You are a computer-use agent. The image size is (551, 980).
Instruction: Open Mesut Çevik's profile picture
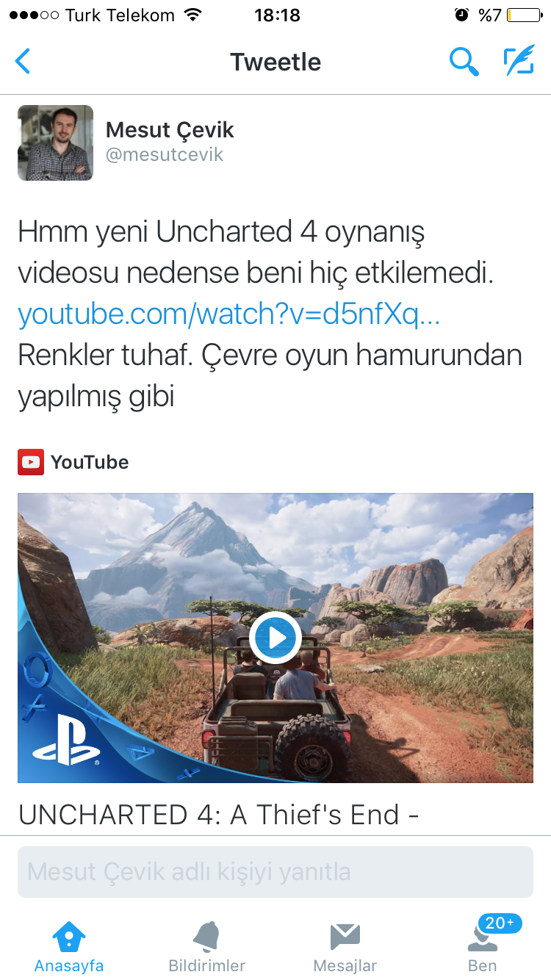click(55, 143)
